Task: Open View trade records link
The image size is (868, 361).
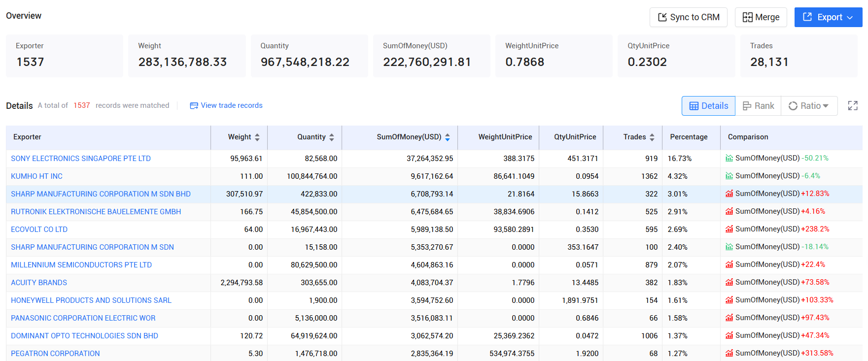Action: tap(226, 105)
